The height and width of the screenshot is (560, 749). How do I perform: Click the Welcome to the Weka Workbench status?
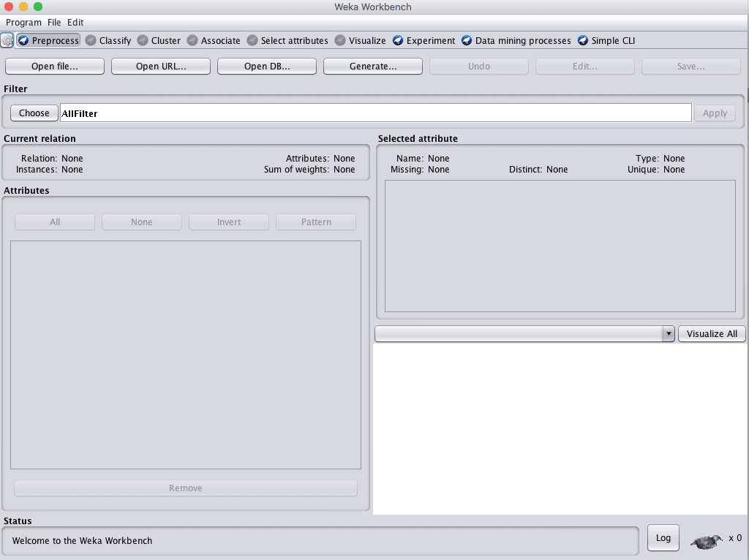tap(82, 541)
